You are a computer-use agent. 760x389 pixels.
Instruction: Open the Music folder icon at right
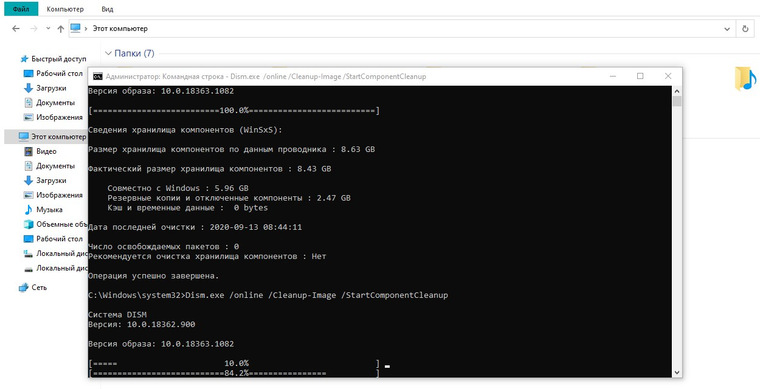(745, 78)
